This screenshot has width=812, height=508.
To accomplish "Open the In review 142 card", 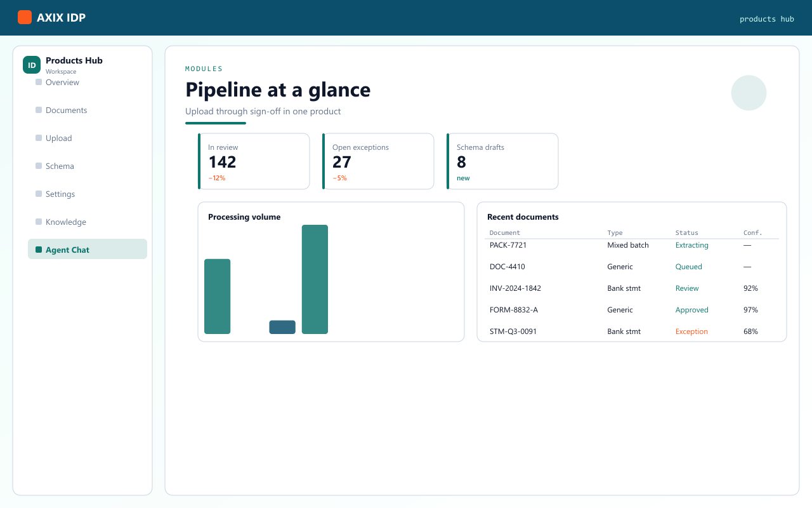I will (x=254, y=161).
